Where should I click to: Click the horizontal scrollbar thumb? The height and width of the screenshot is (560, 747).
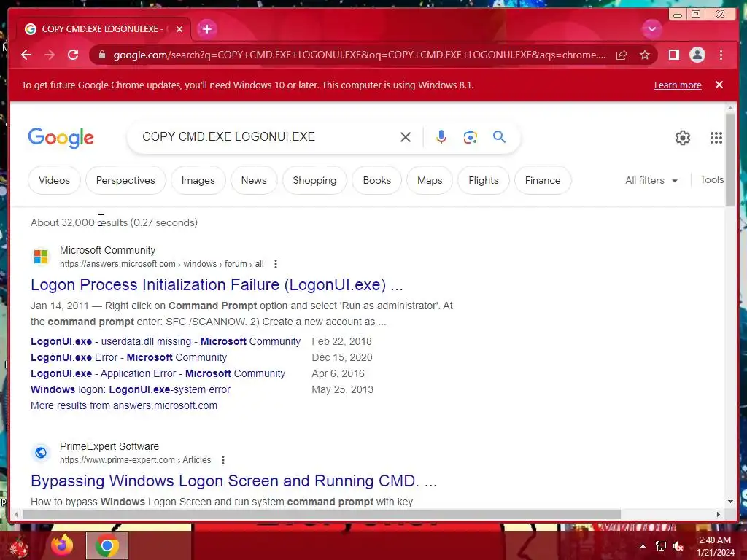(x=322, y=514)
